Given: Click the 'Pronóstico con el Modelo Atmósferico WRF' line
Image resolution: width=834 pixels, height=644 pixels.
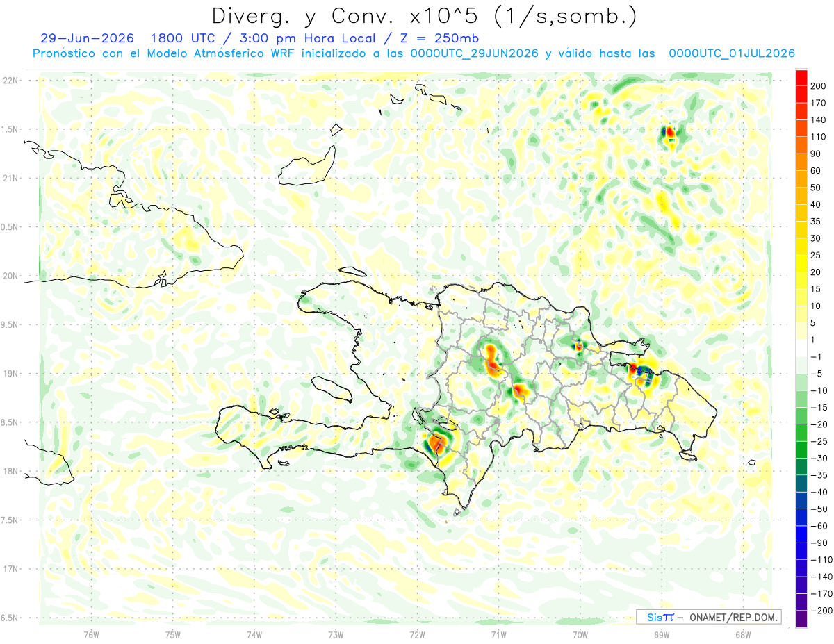Looking at the screenshot, I should [x=165, y=53].
